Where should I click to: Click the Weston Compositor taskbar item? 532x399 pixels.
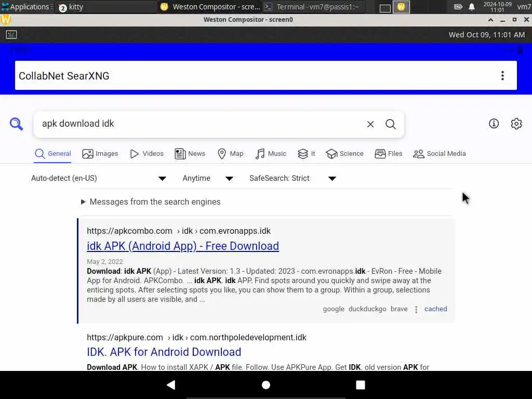click(210, 7)
